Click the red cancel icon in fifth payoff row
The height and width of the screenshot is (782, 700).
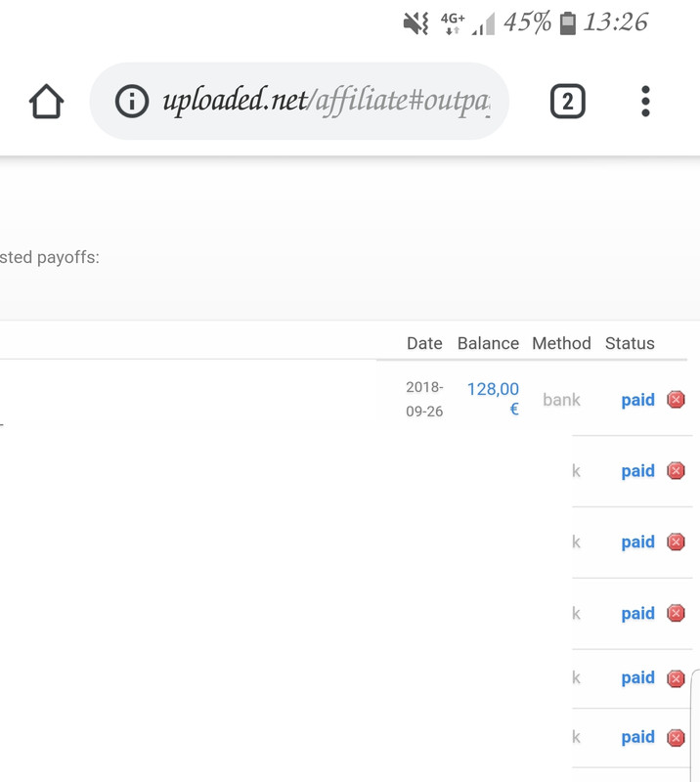tap(676, 678)
